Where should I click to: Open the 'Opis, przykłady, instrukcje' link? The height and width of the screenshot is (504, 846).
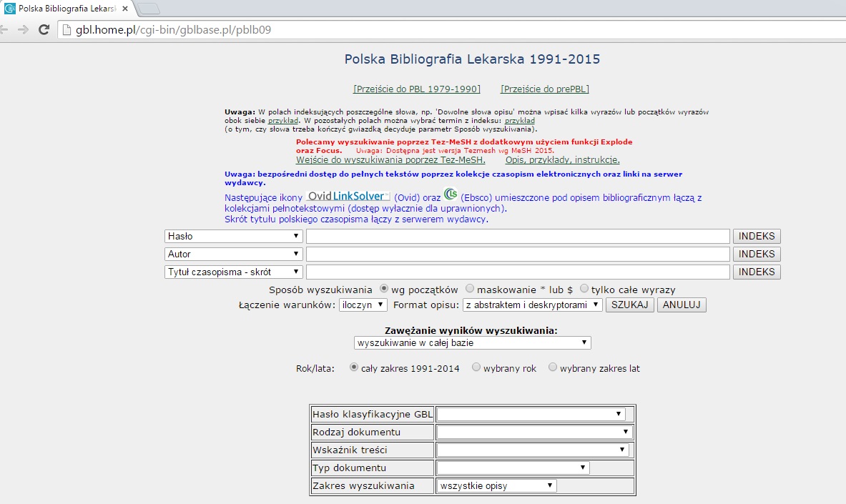tap(563, 159)
